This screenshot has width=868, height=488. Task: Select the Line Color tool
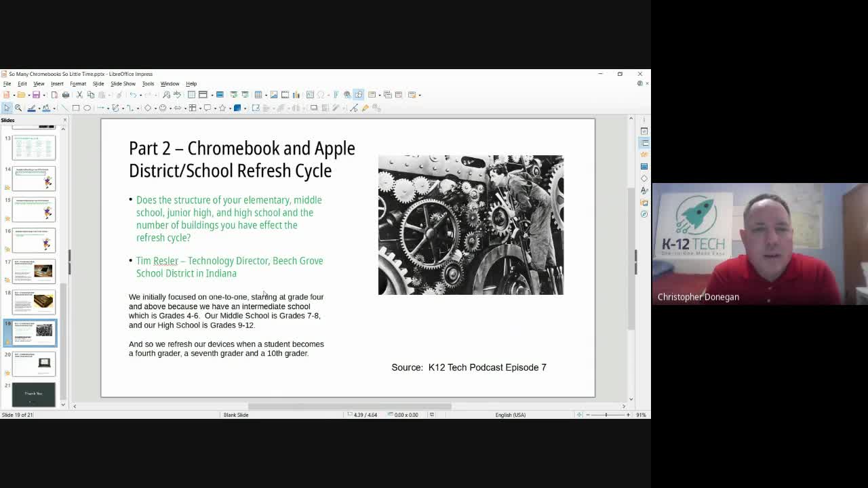31,108
